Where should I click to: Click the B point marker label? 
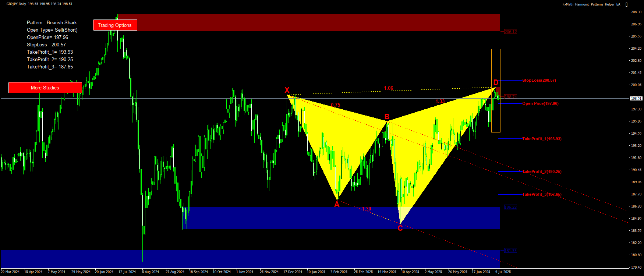pyautogui.click(x=387, y=117)
